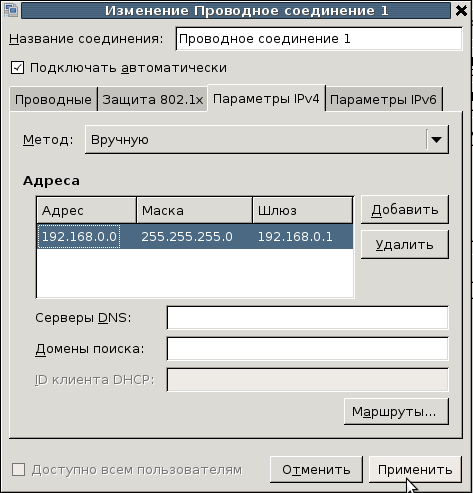Click the connection name text field
473x493 pixels.
pos(319,39)
